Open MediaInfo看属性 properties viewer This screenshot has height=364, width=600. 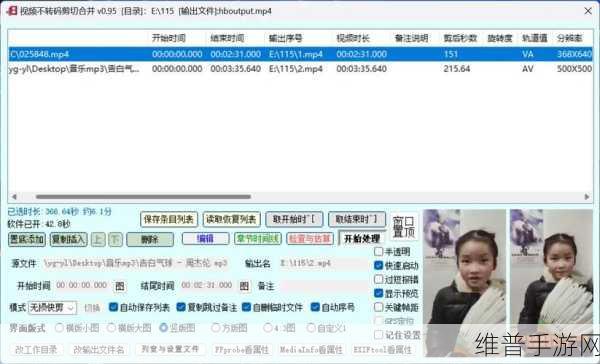click(x=311, y=349)
